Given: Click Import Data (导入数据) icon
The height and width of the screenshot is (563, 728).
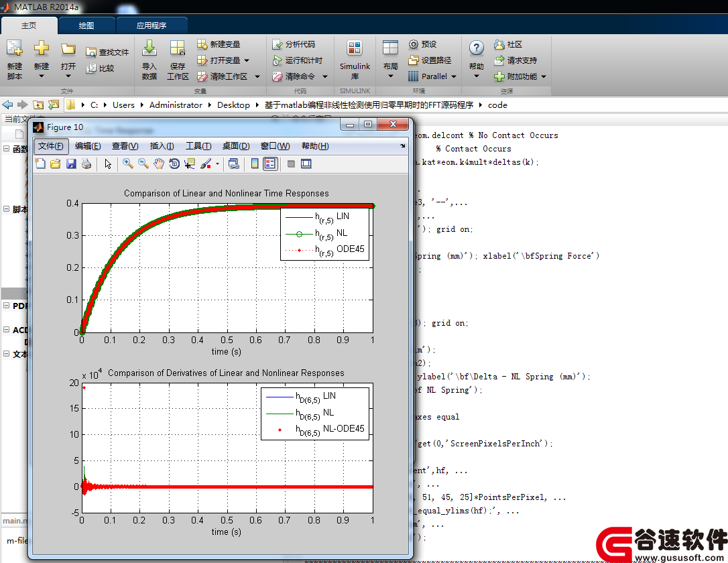Looking at the screenshot, I should (149, 48).
